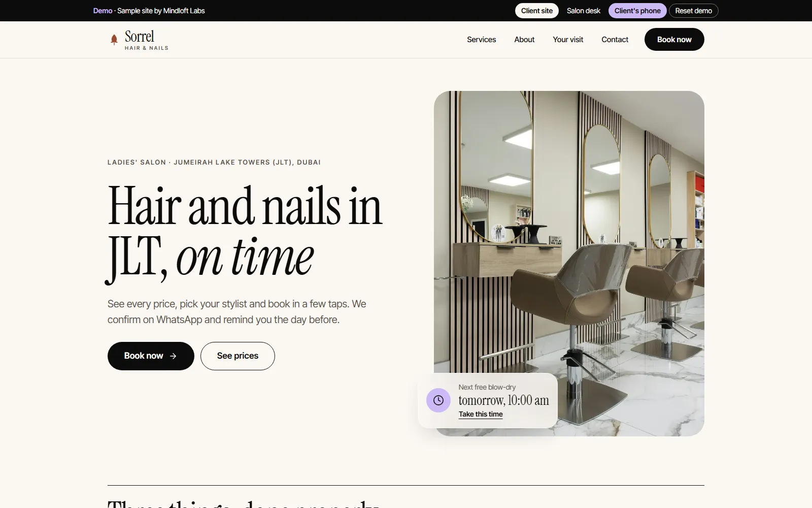Click the 'Next free blow-dry' label
The width and height of the screenshot is (812, 508).
coord(487,387)
